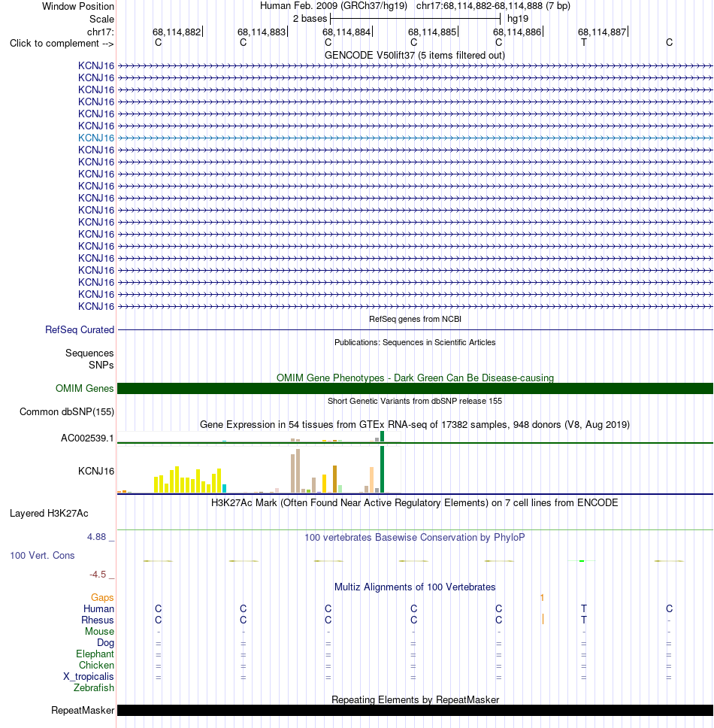Open the H3K27Ac Mark ENCODE track title

pos(415,503)
